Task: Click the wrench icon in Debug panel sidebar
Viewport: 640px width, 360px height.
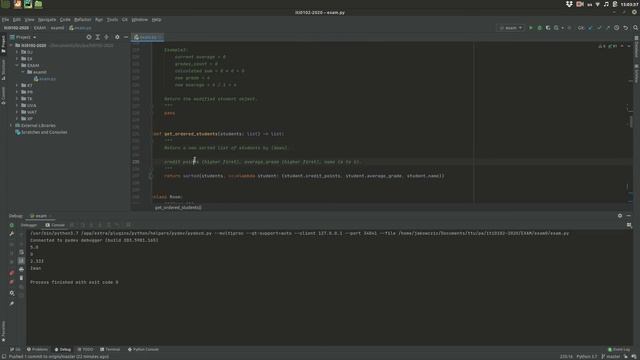Action: coord(11,233)
